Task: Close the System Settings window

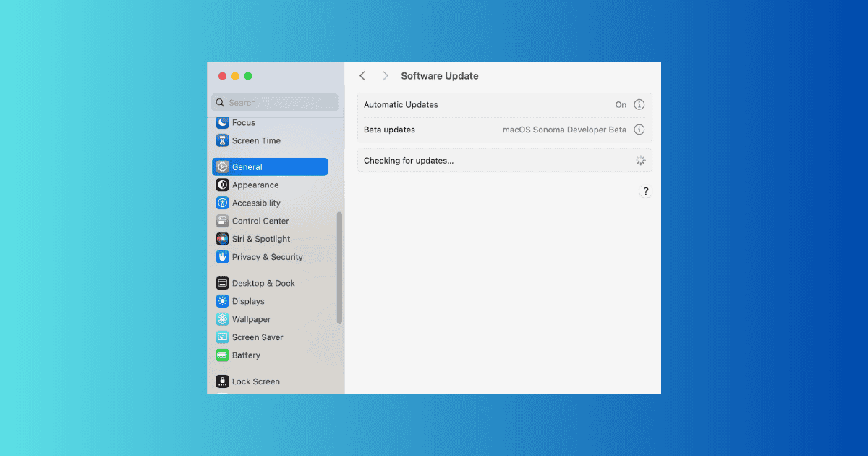Action: click(x=223, y=76)
